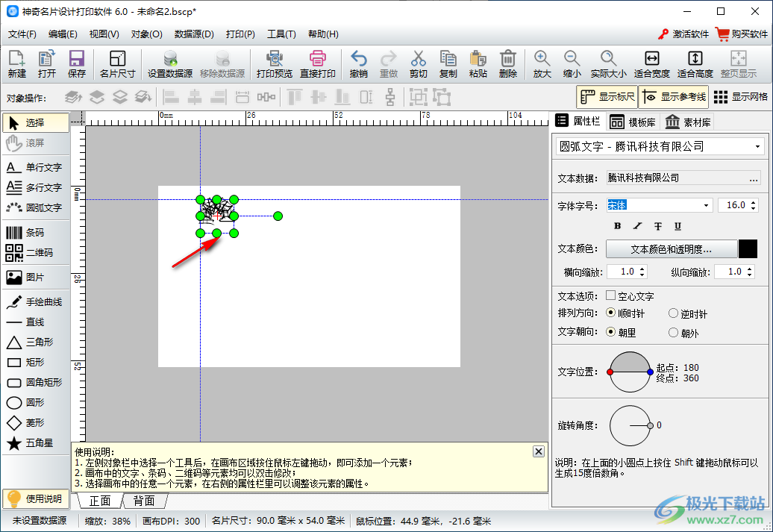Expand the 圆弧文字 object selector dropdown
Viewport: 773px width, 532px height.
click(757, 147)
